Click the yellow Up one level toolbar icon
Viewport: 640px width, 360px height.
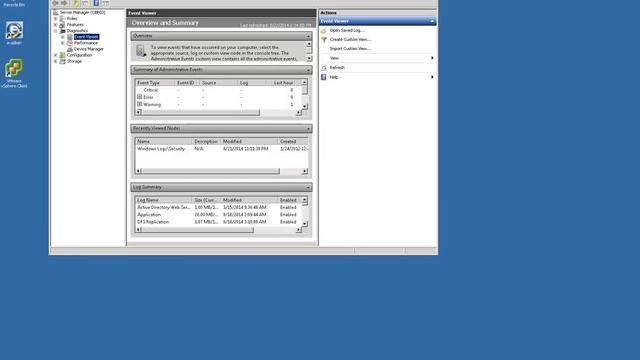tap(76, 3)
